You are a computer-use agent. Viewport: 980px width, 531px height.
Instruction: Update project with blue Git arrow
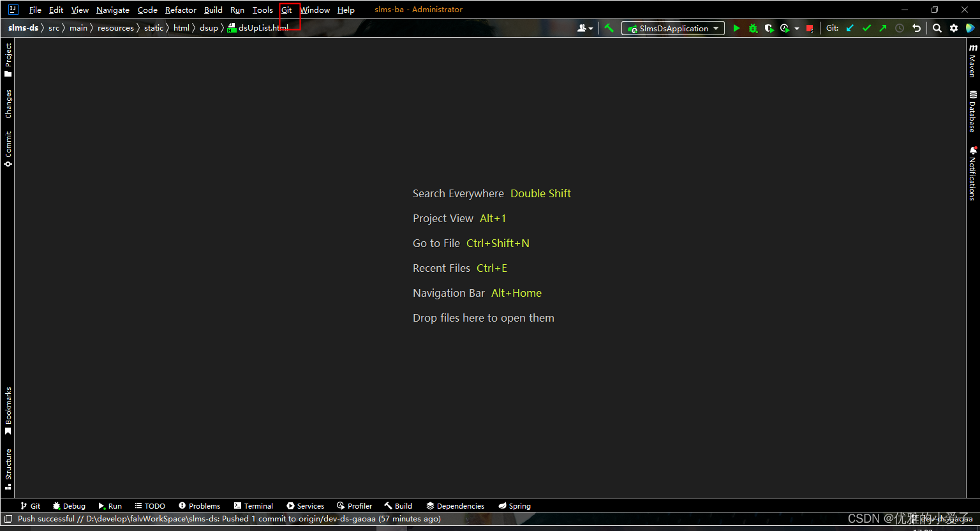(850, 28)
